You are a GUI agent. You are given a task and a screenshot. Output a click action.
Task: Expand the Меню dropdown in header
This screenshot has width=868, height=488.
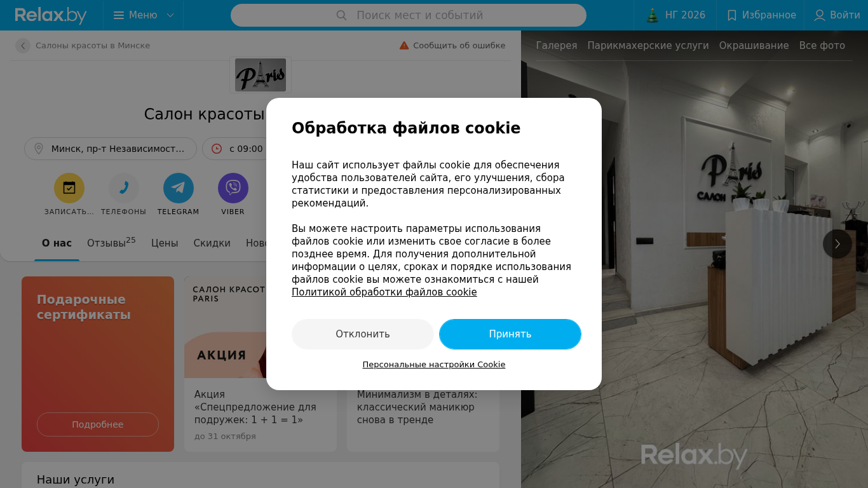point(144,15)
